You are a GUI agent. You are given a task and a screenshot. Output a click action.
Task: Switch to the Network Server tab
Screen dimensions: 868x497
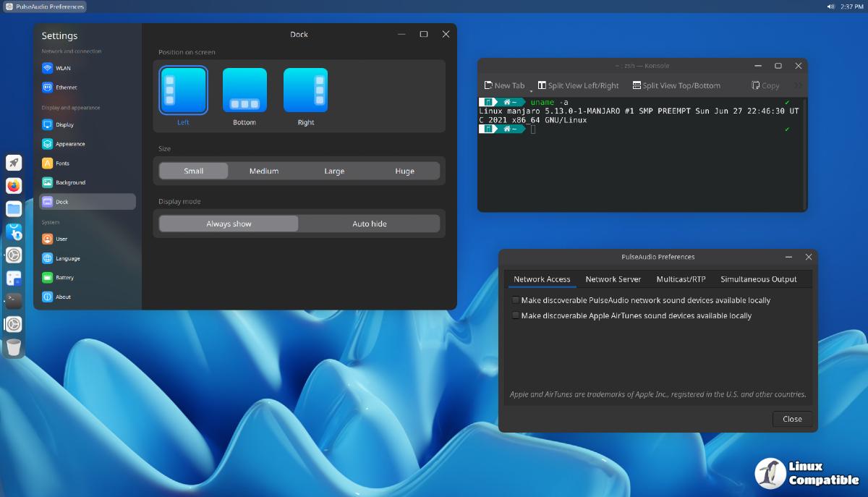pos(613,279)
